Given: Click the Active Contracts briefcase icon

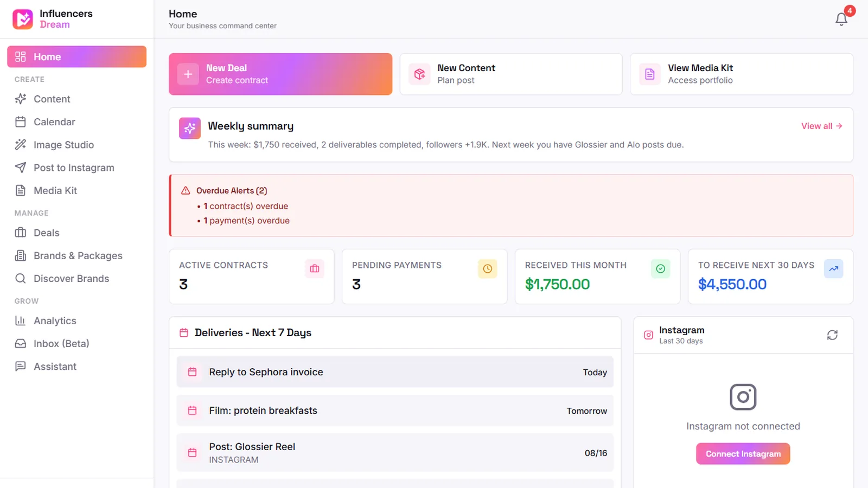Looking at the screenshot, I should tap(315, 268).
